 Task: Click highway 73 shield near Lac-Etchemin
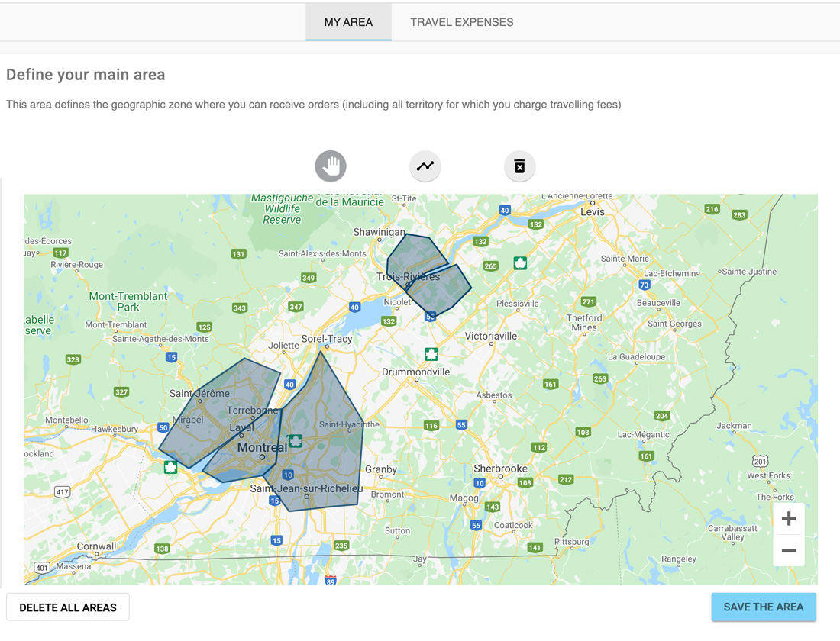coord(645,285)
